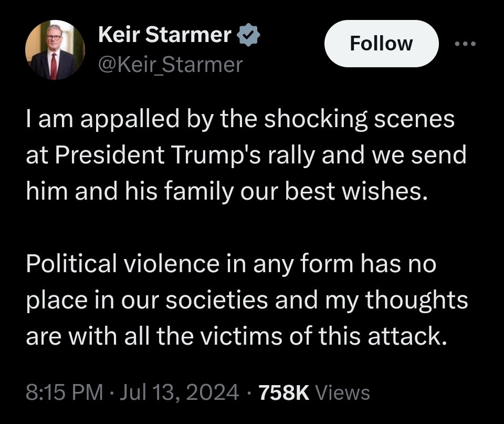Click the line "at President Trump's rally and we send"
The width and height of the screenshot is (504, 424).
(246, 156)
